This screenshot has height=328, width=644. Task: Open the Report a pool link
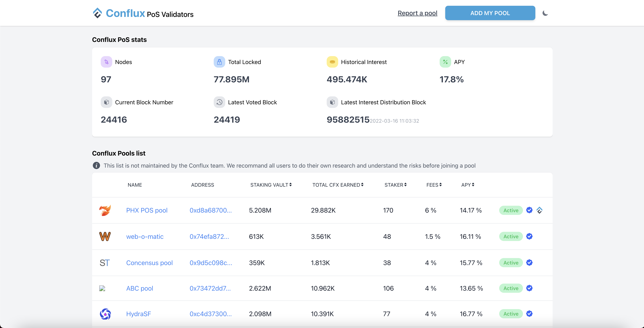(x=418, y=13)
